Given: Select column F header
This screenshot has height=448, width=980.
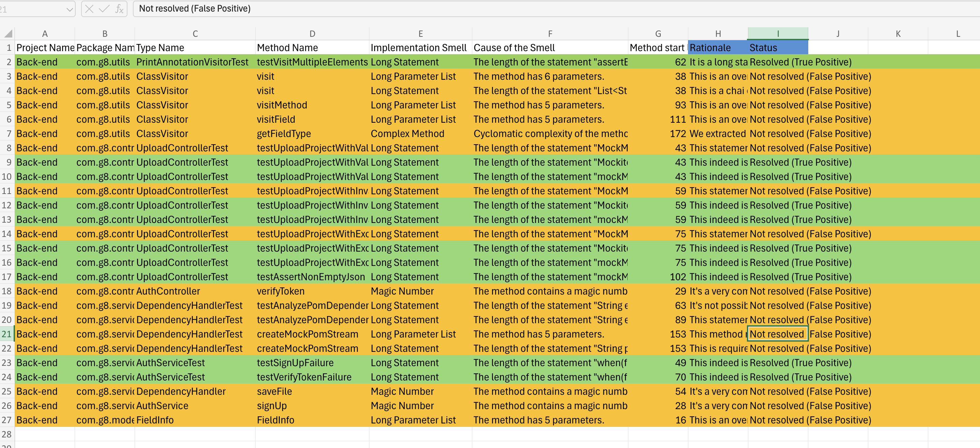Looking at the screenshot, I should (x=550, y=34).
